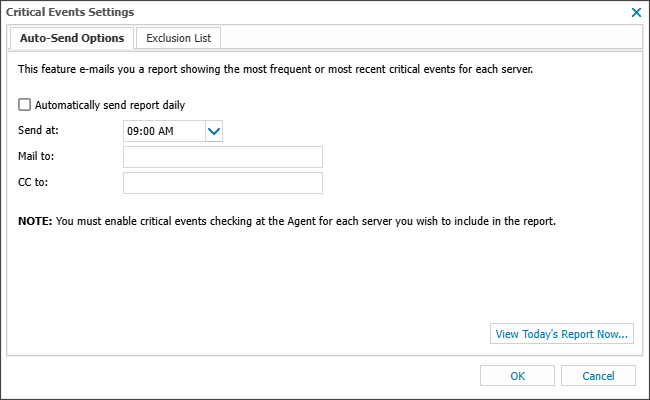Enable the automatically send report daily checkbox
The width and height of the screenshot is (650, 400).
[x=25, y=105]
